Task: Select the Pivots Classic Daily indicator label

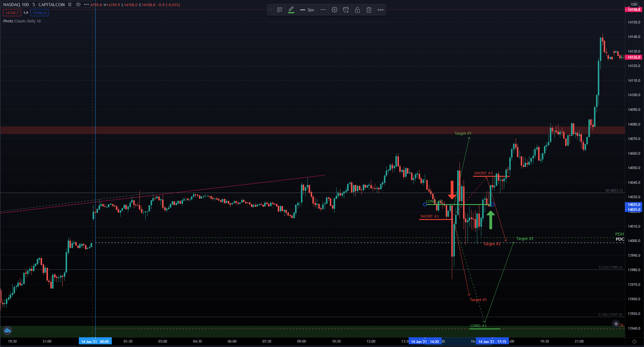Action: pos(22,21)
